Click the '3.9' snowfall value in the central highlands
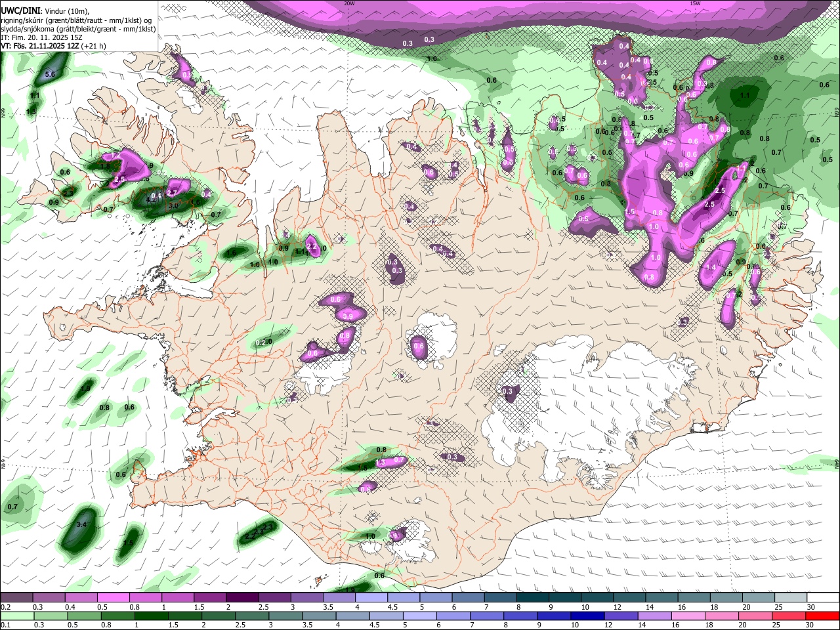The width and height of the screenshot is (840, 630). click(x=348, y=316)
